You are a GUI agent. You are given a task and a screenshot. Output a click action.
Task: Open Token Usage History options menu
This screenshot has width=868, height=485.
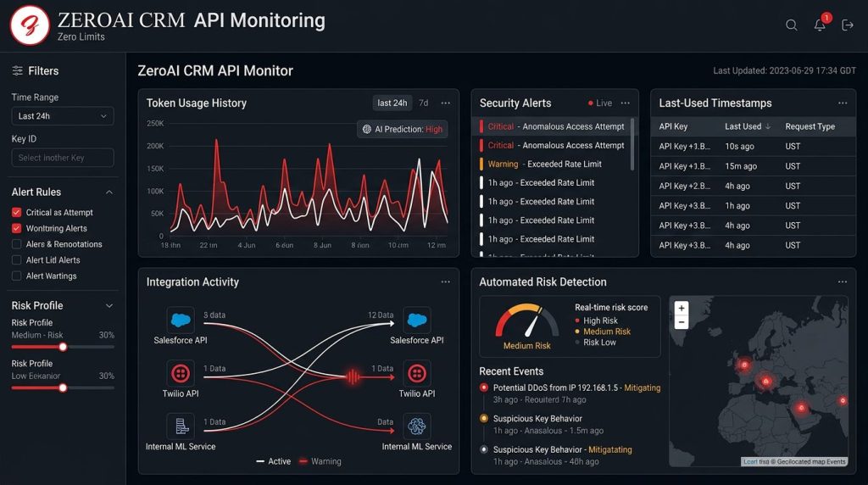(446, 103)
